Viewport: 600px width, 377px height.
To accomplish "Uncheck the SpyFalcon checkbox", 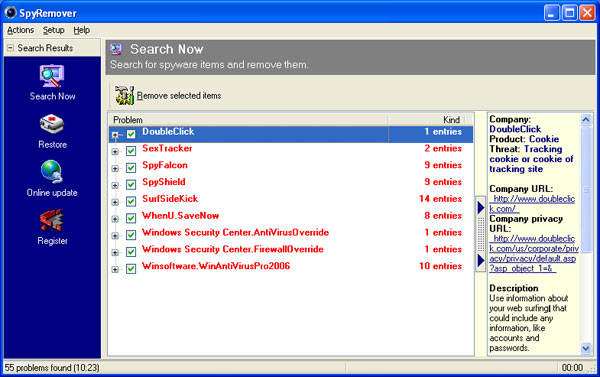I will click(x=131, y=168).
